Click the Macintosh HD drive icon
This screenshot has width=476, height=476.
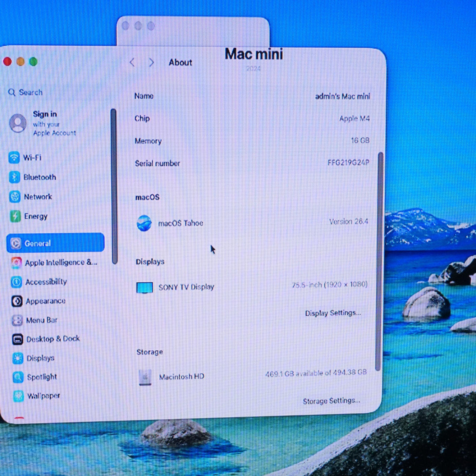click(145, 377)
